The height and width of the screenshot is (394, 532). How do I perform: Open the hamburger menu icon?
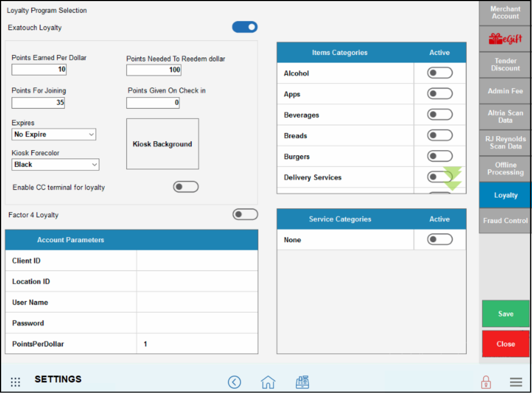pos(516,382)
